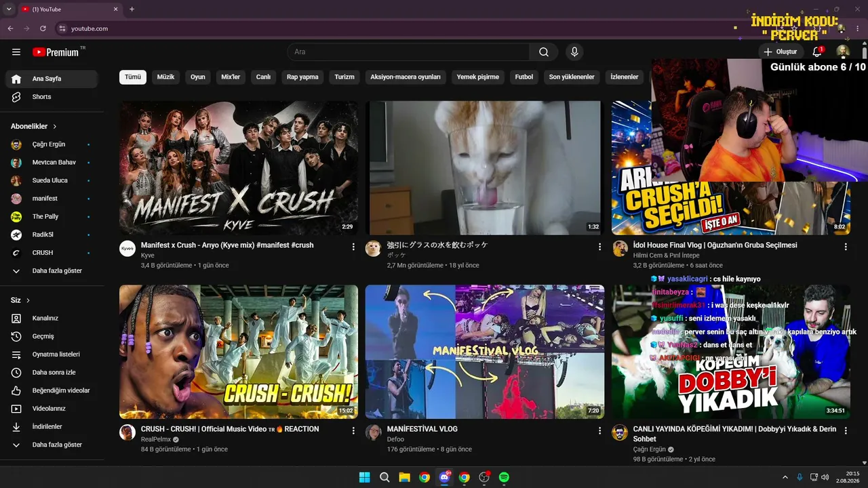Select the Futbol filter chip
The image size is (868, 488).
524,77
